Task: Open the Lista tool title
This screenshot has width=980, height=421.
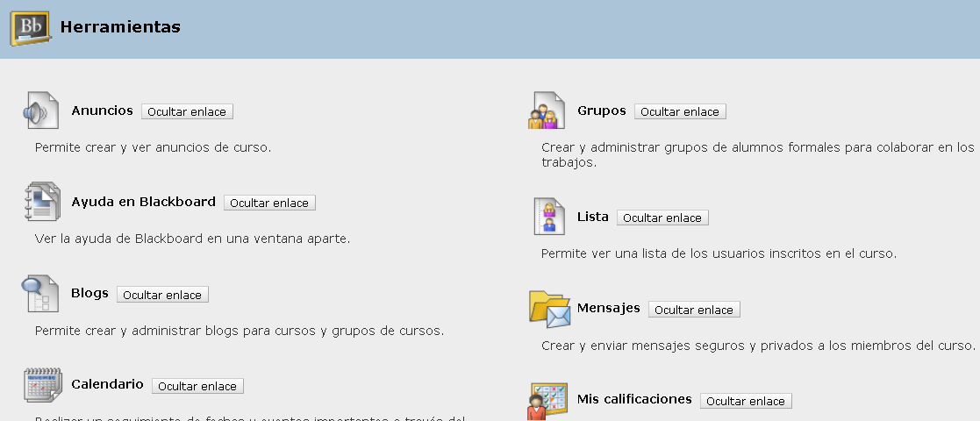Action: [592, 217]
